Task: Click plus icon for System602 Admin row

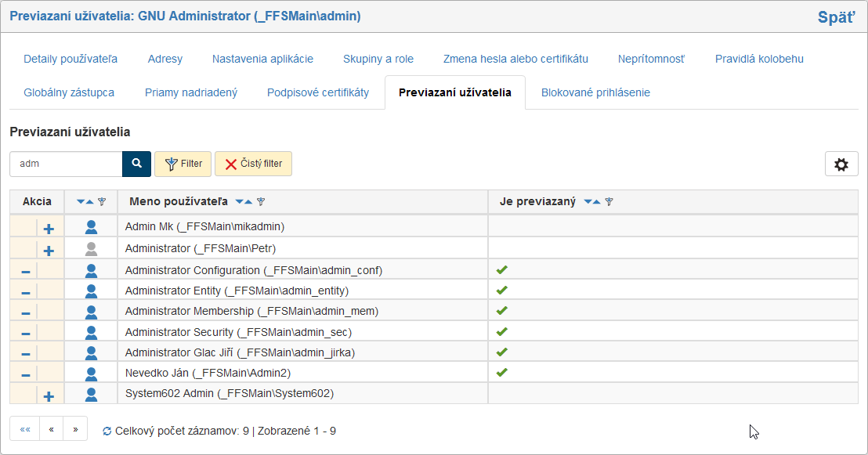Action: (49, 396)
